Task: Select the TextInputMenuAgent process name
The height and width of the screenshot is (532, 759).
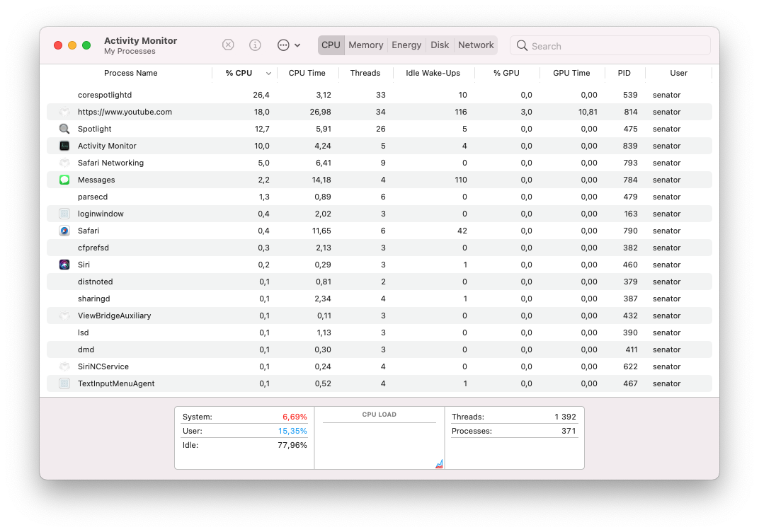Action: click(x=116, y=383)
